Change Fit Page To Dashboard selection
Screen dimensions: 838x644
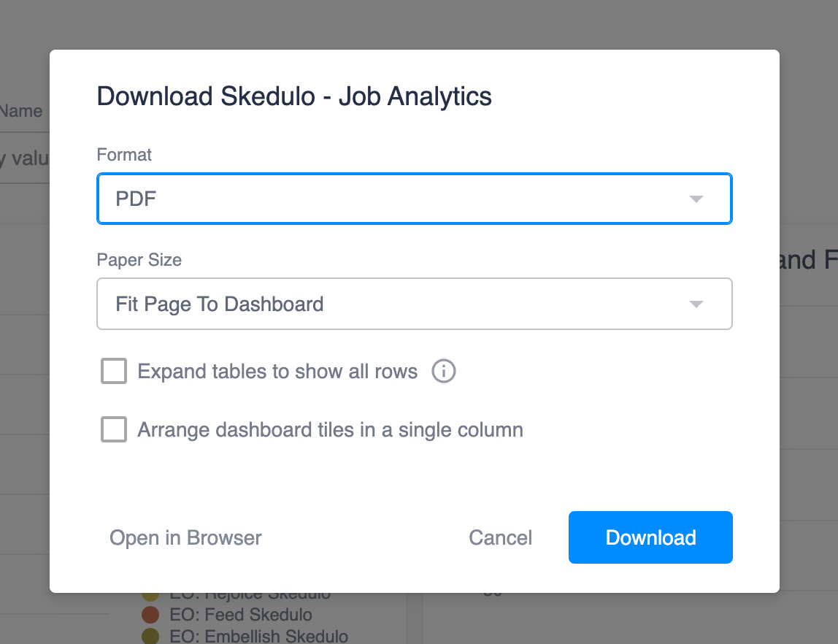tap(415, 304)
